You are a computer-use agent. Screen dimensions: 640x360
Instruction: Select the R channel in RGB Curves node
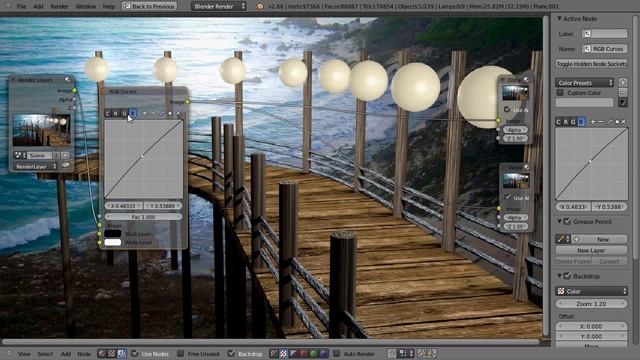(x=116, y=113)
